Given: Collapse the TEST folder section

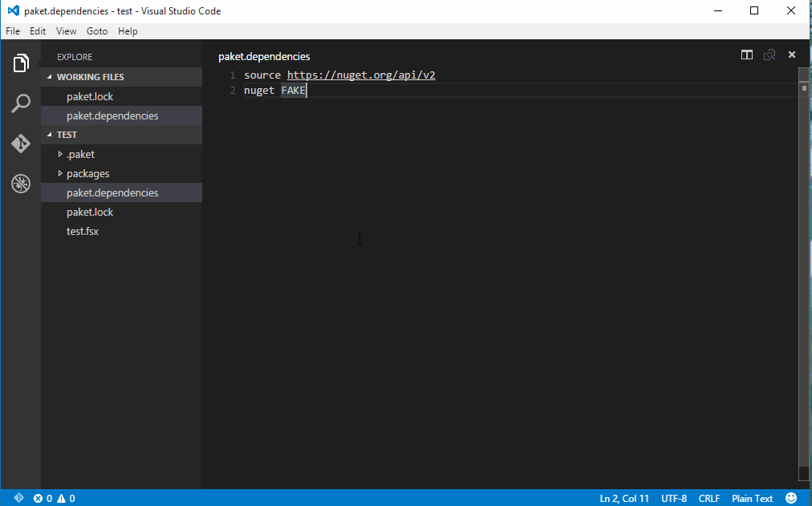Looking at the screenshot, I should 122,135.
